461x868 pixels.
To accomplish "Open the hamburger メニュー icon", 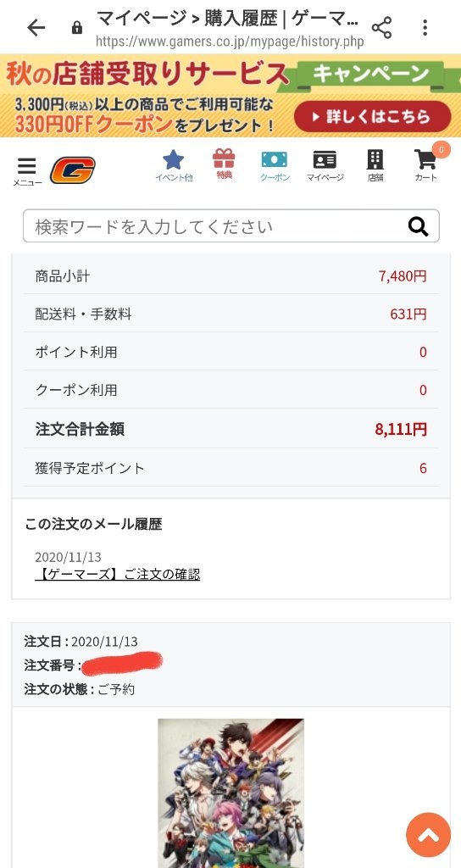I will [27, 171].
